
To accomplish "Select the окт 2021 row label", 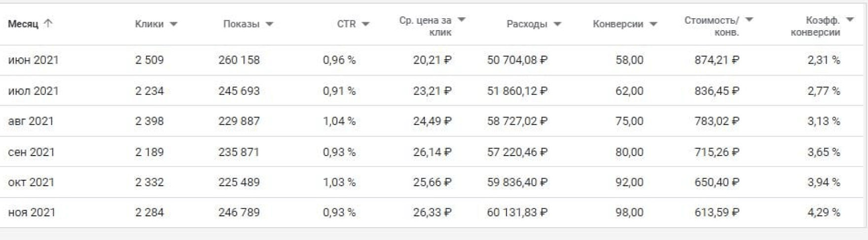I will click(31, 182).
